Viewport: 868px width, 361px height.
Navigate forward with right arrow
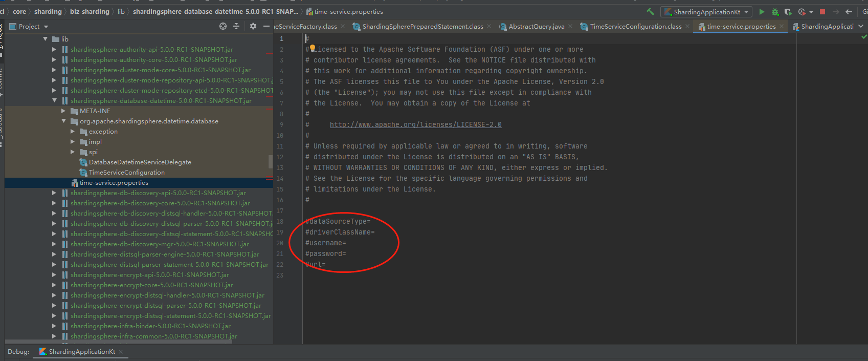coord(836,12)
